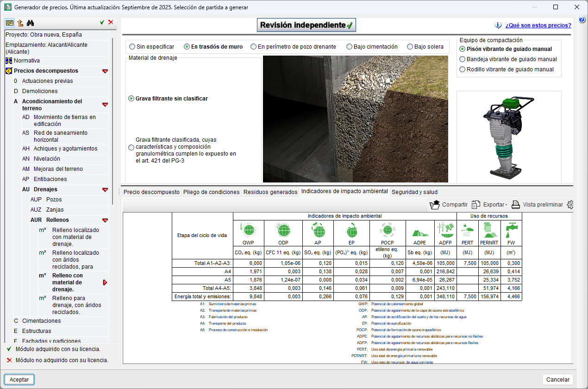Collapse the 'Precios descompuestos' section

[x=105, y=71]
